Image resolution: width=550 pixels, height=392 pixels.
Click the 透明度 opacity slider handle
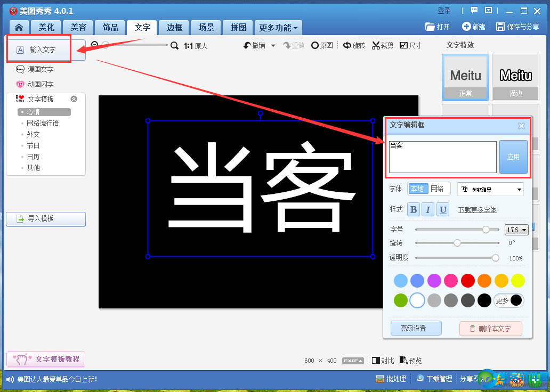(495, 258)
